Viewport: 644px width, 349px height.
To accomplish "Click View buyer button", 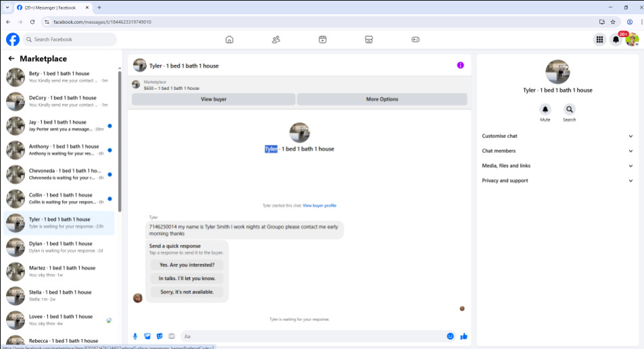I will pyautogui.click(x=214, y=99).
